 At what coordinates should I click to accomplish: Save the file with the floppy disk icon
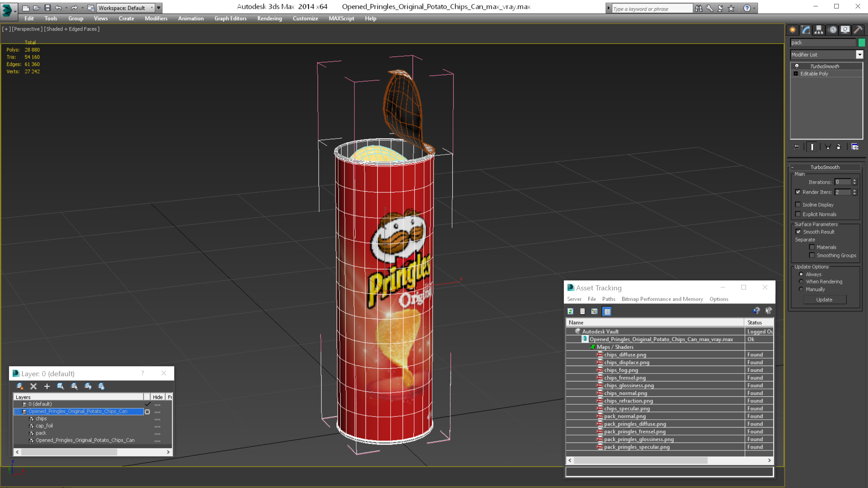(x=48, y=8)
